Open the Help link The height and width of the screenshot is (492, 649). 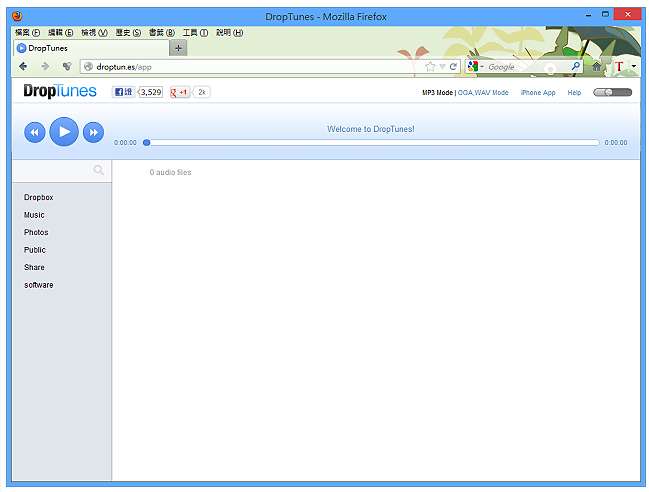click(x=574, y=93)
